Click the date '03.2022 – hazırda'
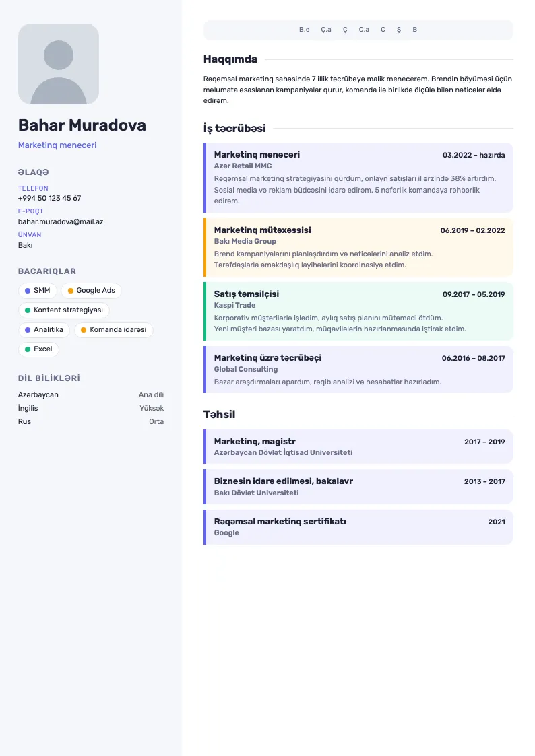 click(x=474, y=155)
